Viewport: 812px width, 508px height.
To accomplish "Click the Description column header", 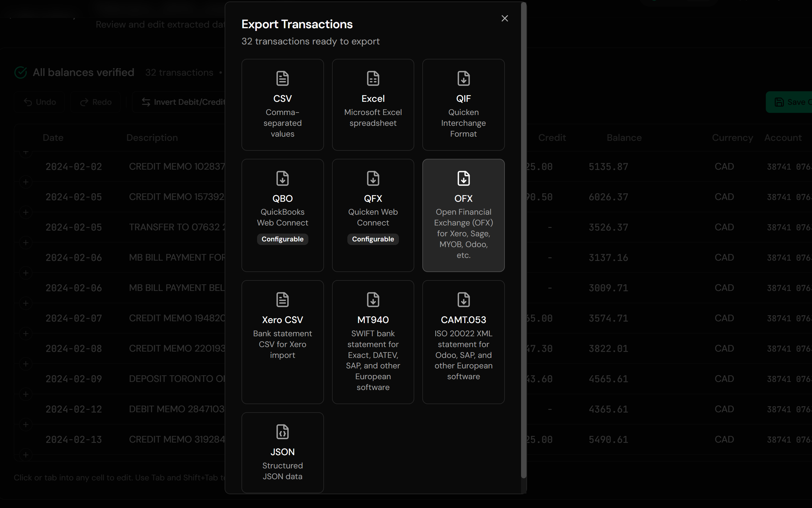I will pos(152,138).
